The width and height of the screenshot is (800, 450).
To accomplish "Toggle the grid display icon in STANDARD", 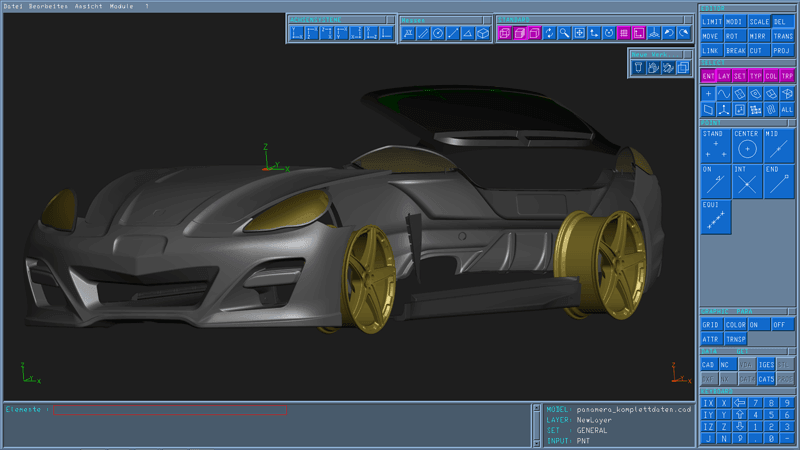I will click(624, 33).
